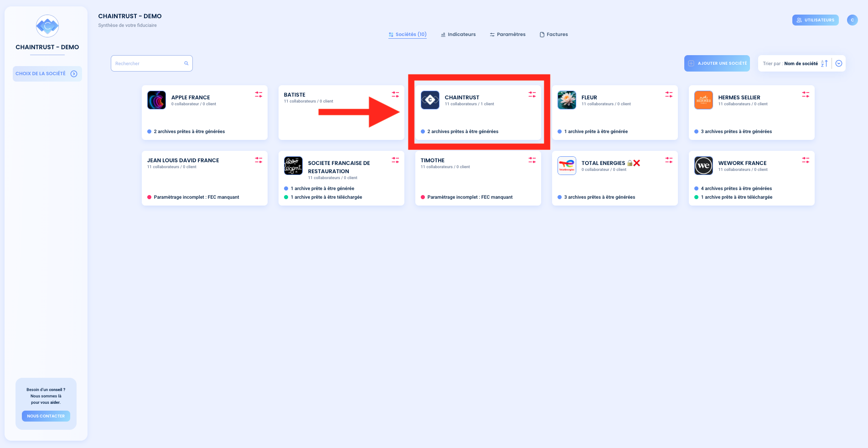Open settings icon on WEWORK FRANCE card
The image size is (868, 448).
[x=806, y=160]
